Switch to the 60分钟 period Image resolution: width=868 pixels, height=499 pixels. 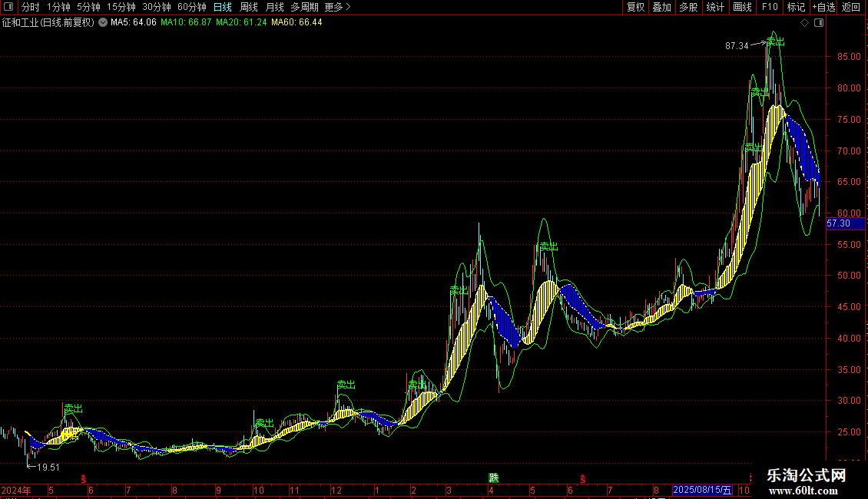tap(191, 7)
